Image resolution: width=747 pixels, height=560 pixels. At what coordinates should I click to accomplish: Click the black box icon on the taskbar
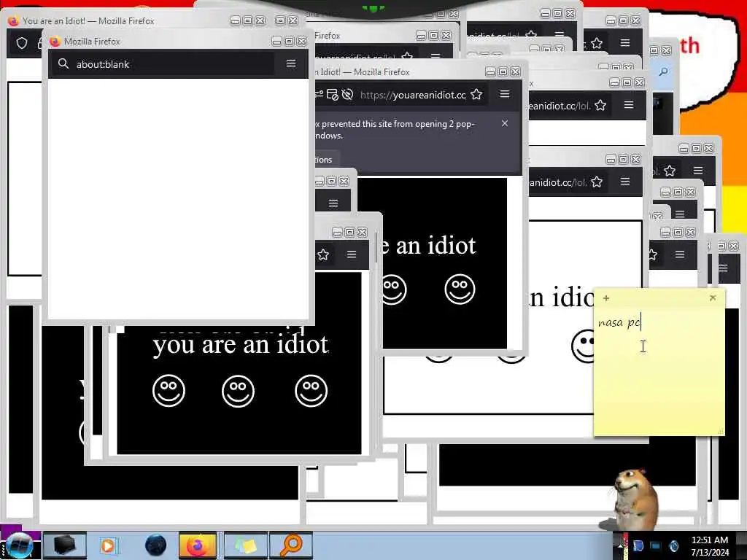(x=64, y=545)
